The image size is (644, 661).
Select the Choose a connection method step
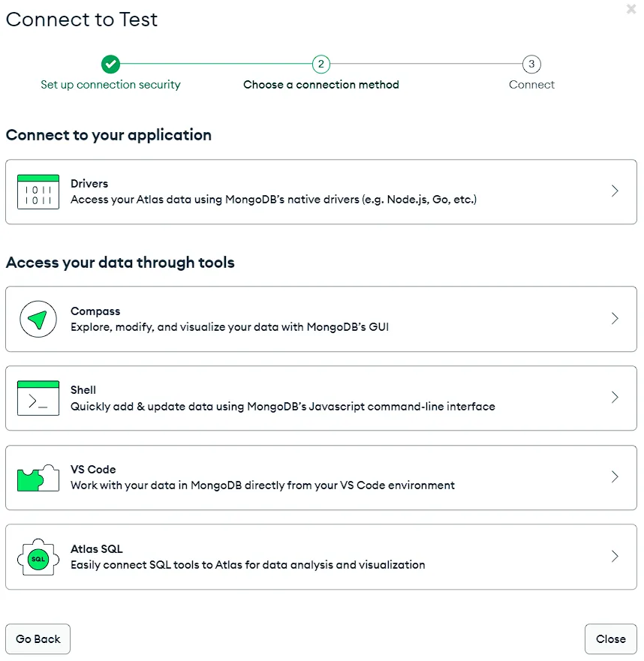tap(321, 85)
